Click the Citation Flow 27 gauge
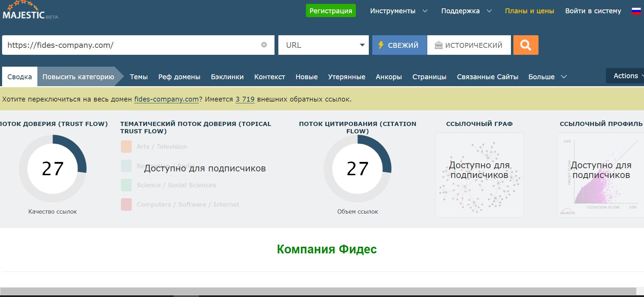This screenshot has width=644, height=297. click(x=358, y=169)
